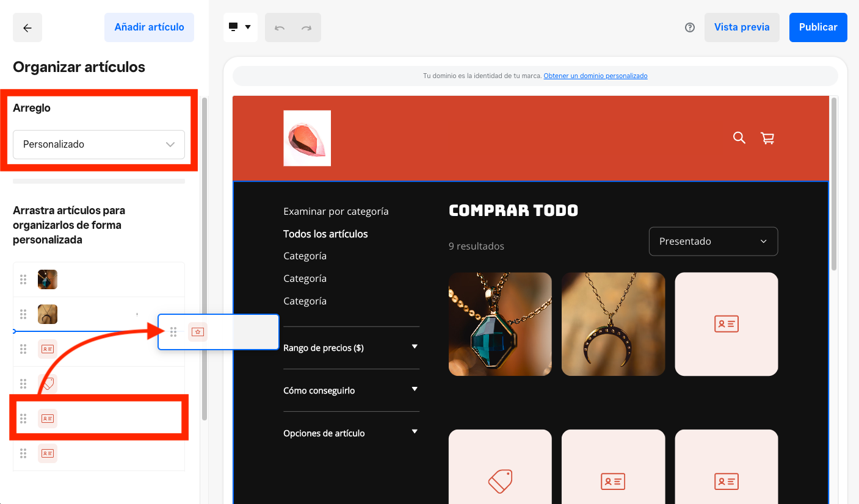Click the drag handle on floating dragged item
The image size is (859, 504).
pos(173,332)
